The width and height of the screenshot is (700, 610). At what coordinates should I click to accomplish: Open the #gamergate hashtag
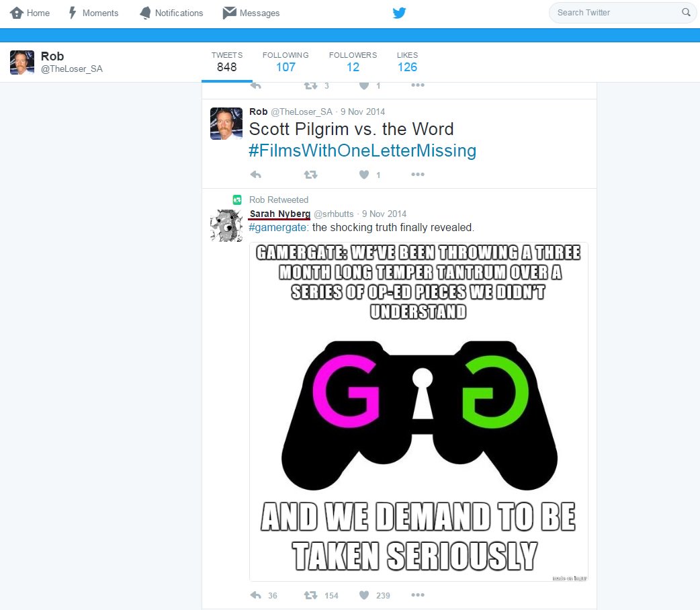(x=277, y=227)
